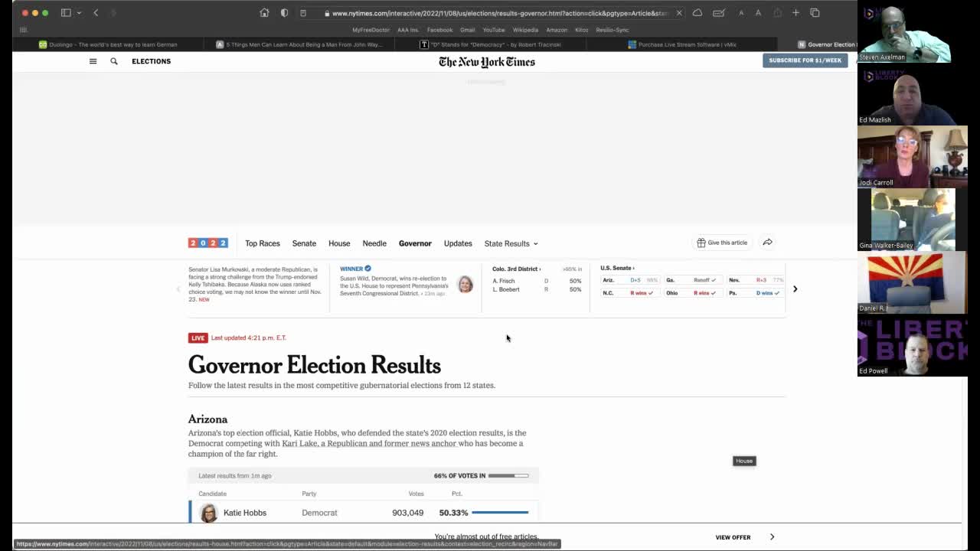The width and height of the screenshot is (980, 551).
Task: Open the reader view icon
Action: pyautogui.click(x=303, y=13)
